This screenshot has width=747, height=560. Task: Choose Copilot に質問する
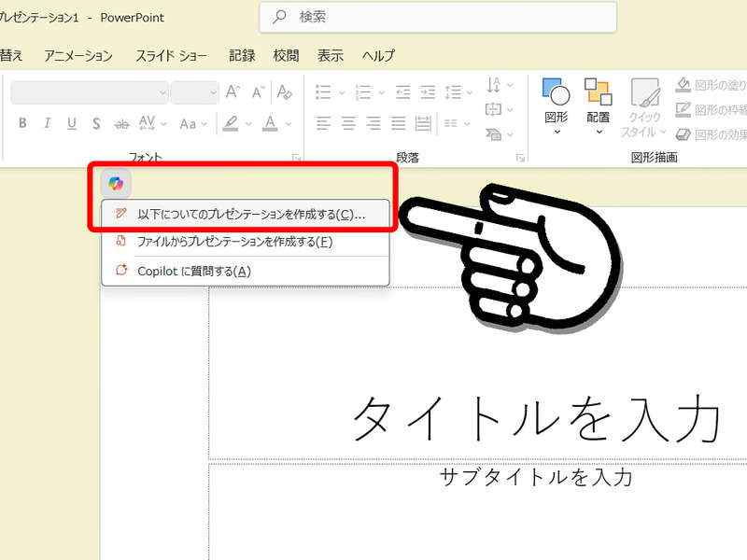tap(215, 268)
